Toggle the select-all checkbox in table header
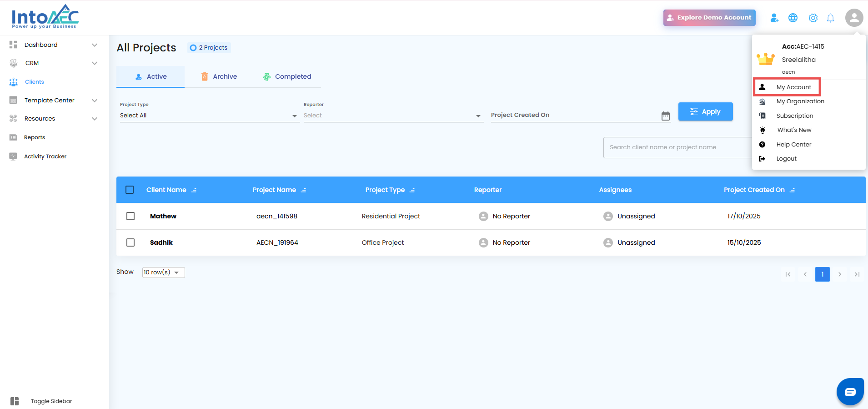868x409 pixels. pos(130,190)
